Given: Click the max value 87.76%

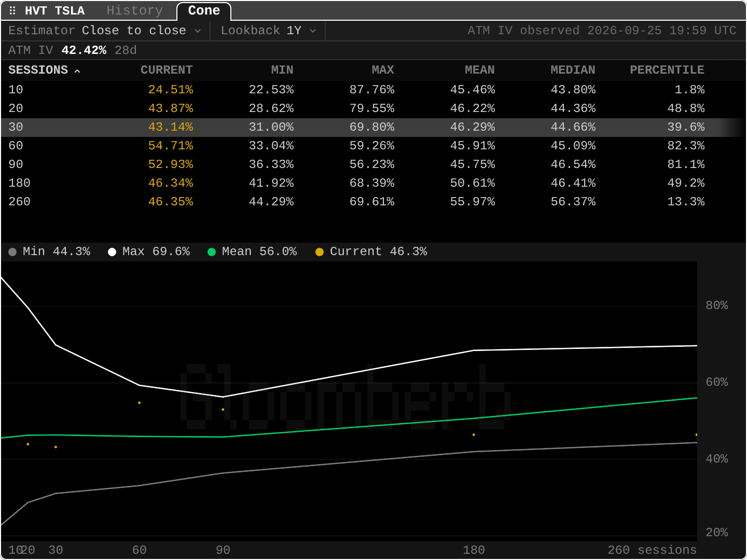Looking at the screenshot, I should point(372,90).
